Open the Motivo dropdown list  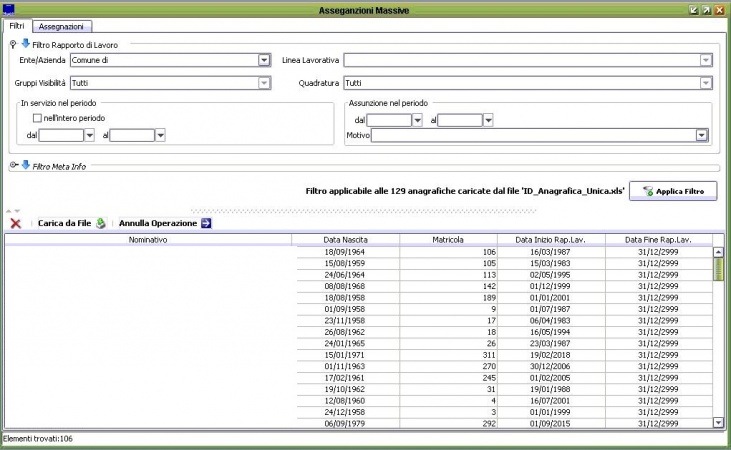(x=702, y=136)
